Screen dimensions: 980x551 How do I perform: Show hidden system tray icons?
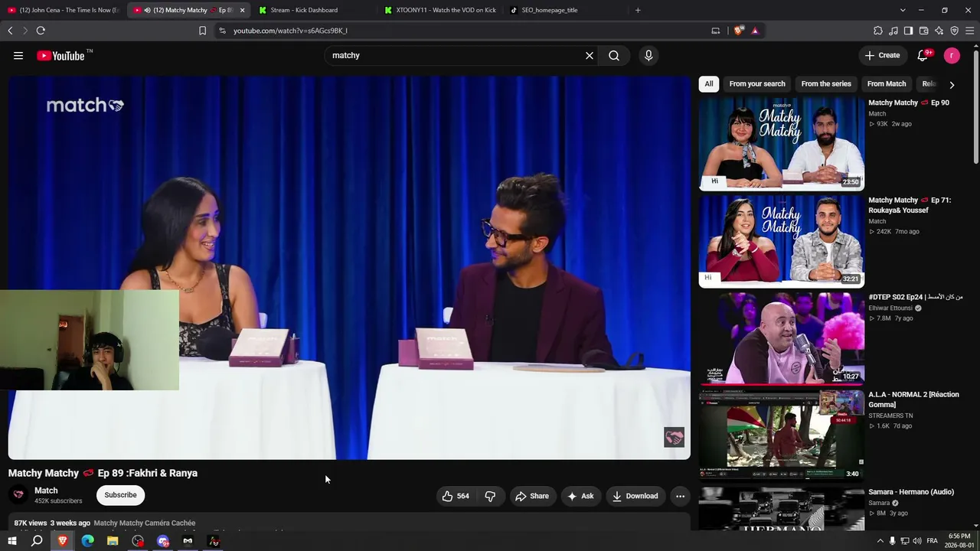click(880, 541)
